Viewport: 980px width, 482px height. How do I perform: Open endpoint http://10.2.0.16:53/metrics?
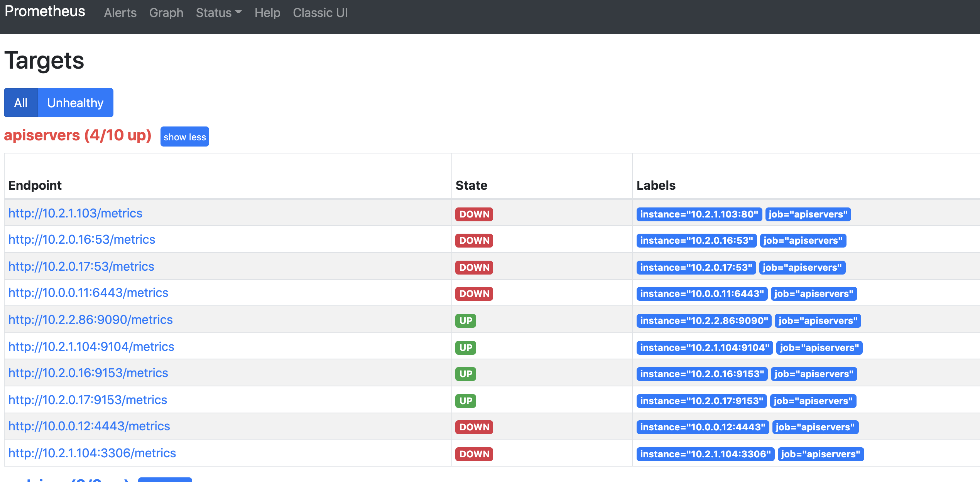click(x=82, y=239)
